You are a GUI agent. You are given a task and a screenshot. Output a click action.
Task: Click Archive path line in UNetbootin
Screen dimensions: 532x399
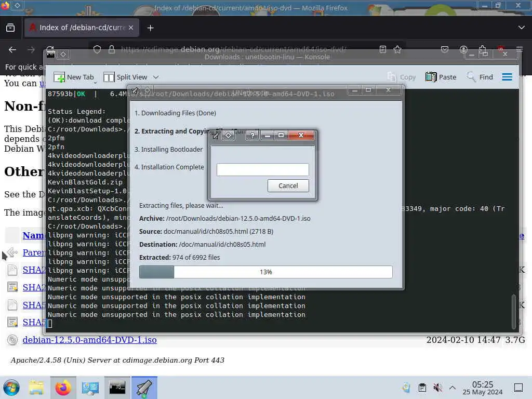point(224,219)
